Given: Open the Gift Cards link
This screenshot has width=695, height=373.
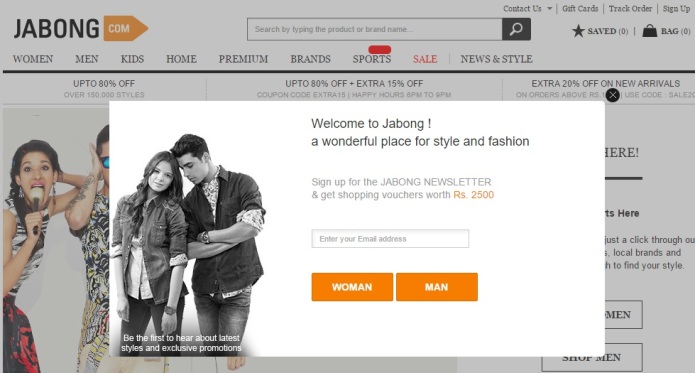Looking at the screenshot, I should coord(580,8).
